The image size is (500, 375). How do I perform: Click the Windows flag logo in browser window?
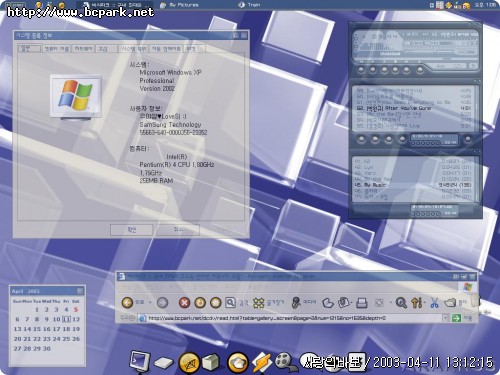[x=467, y=287]
